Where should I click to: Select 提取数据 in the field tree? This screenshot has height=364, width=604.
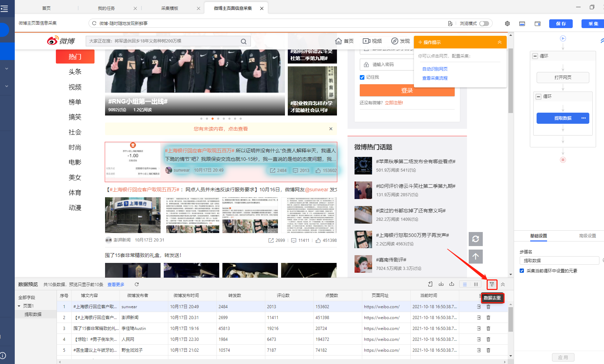click(33, 314)
